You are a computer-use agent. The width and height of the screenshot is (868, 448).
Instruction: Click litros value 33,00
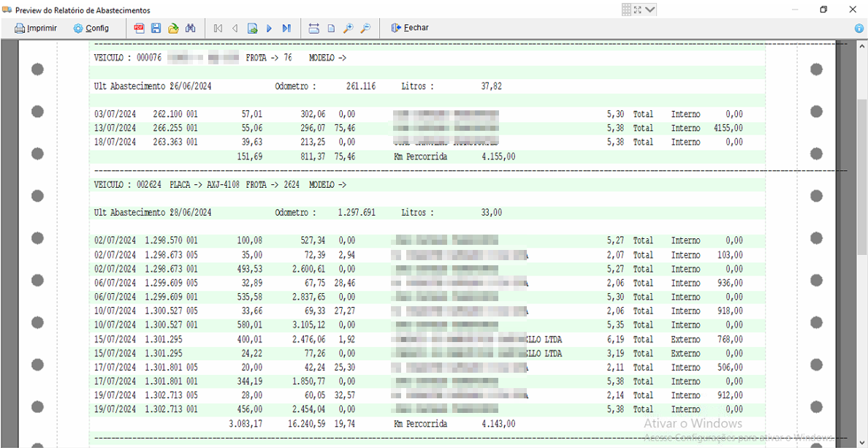tap(492, 213)
